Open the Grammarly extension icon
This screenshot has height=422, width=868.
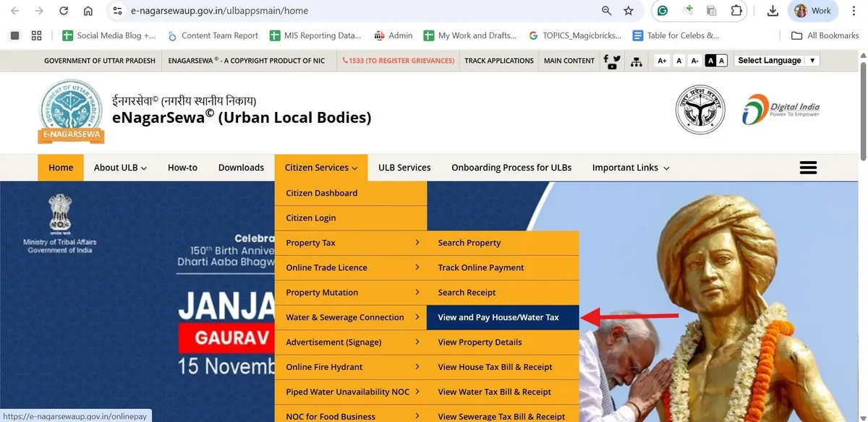662,11
